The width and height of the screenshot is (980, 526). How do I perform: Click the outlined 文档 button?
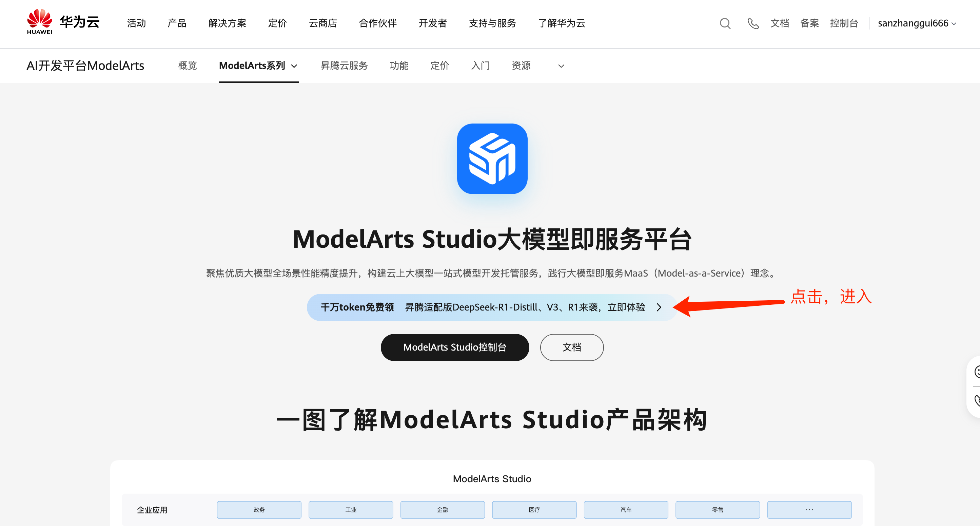pos(571,347)
